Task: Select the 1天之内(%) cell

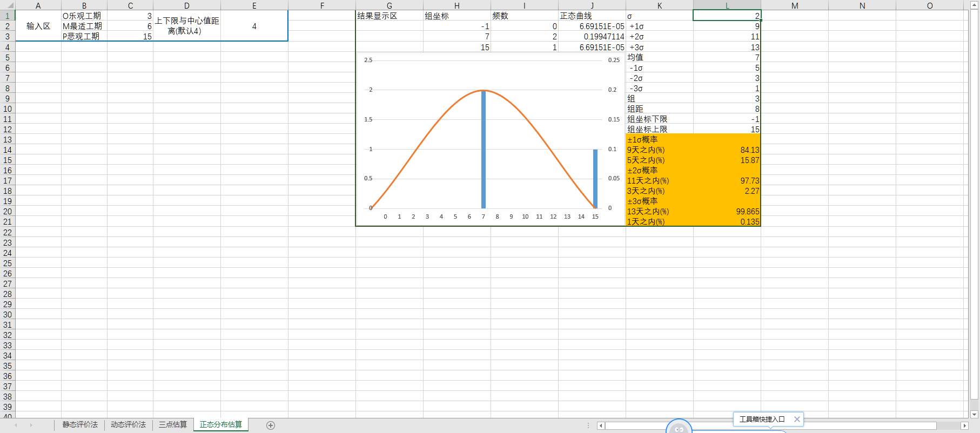Action: [660, 221]
